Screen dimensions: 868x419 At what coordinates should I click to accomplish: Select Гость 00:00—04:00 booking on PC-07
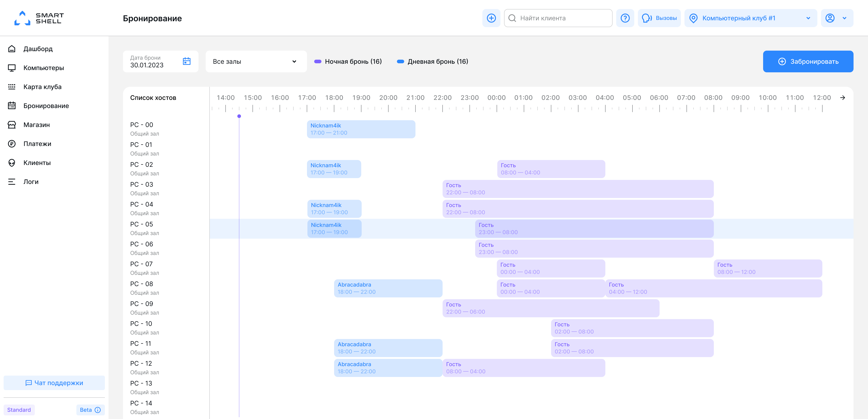[x=551, y=268]
